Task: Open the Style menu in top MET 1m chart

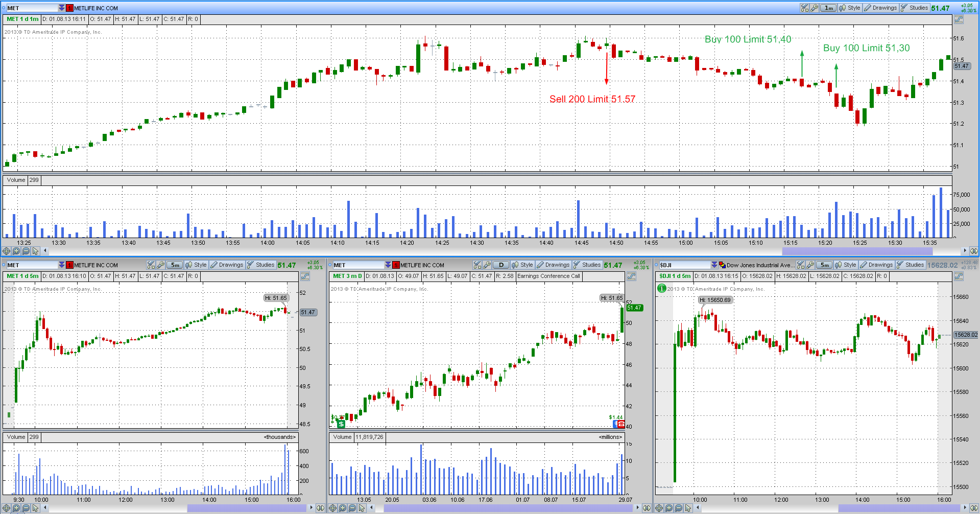Action: pos(850,8)
